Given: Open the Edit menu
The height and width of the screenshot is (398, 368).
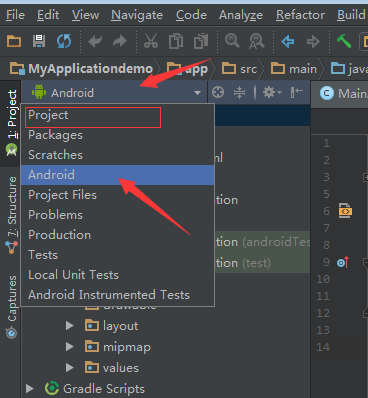Looking at the screenshot, I should (48, 15).
